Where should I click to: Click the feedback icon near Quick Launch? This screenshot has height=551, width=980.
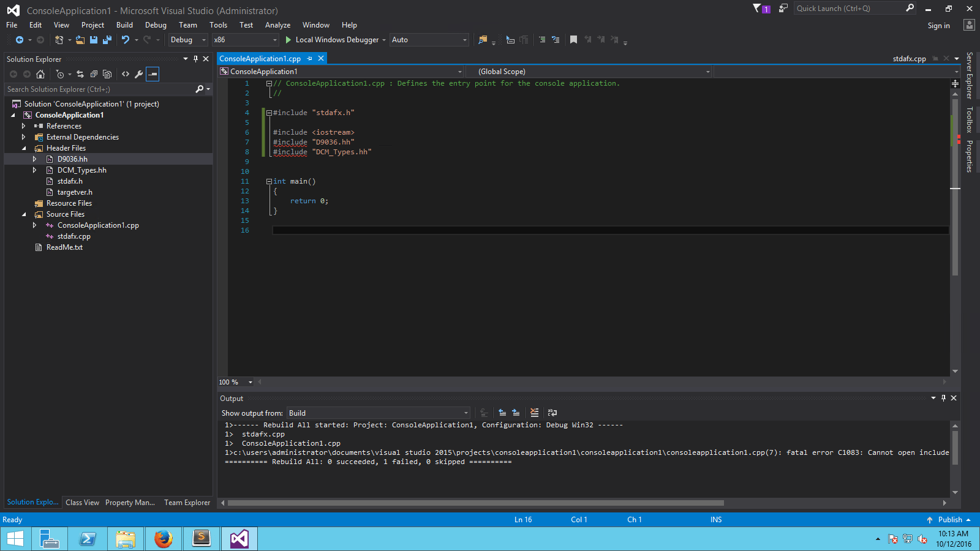point(783,9)
